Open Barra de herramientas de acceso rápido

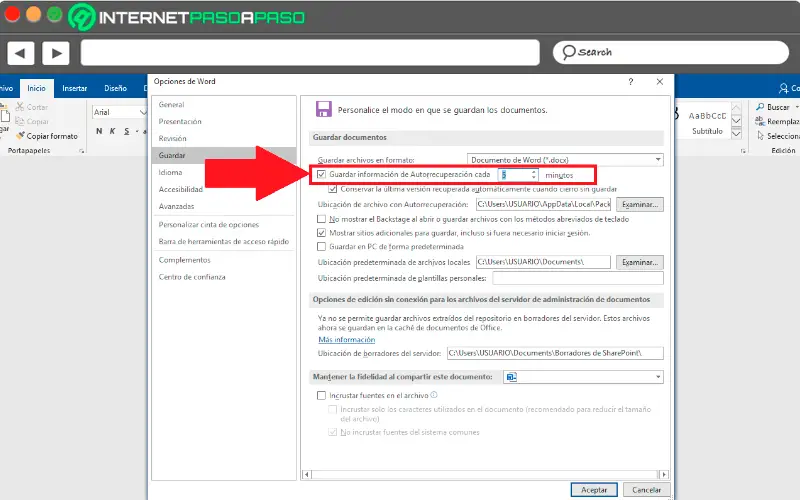pyautogui.click(x=223, y=241)
